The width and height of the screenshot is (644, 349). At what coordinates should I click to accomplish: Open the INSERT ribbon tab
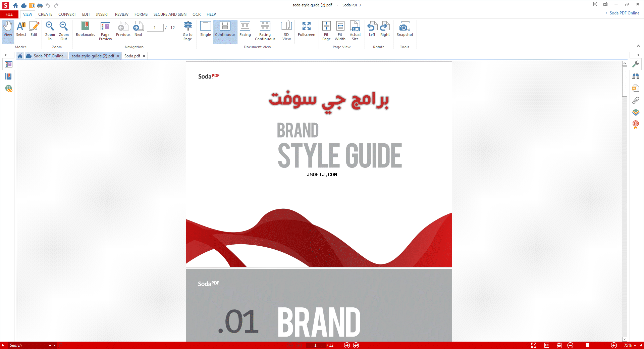(x=102, y=14)
